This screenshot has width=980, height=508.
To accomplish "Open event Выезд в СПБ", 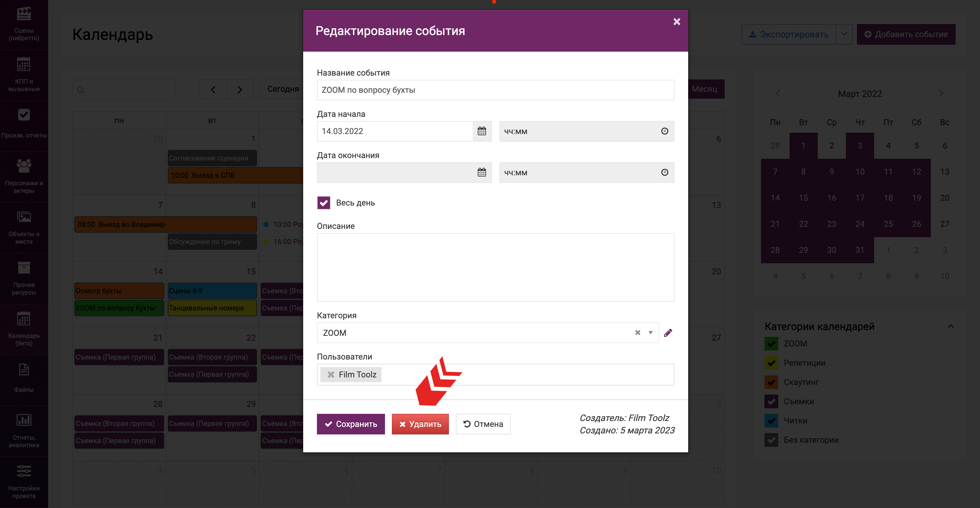I will click(235, 175).
